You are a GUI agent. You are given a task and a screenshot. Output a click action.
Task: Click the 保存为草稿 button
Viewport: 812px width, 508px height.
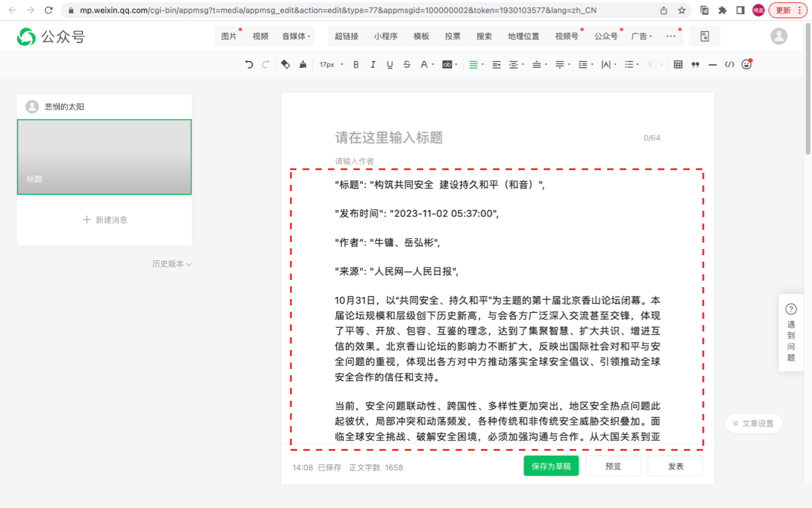point(551,465)
